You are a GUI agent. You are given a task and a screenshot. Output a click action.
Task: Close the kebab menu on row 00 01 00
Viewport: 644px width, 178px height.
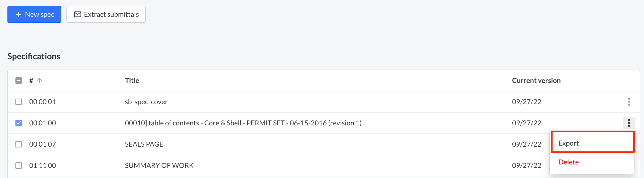pos(629,123)
